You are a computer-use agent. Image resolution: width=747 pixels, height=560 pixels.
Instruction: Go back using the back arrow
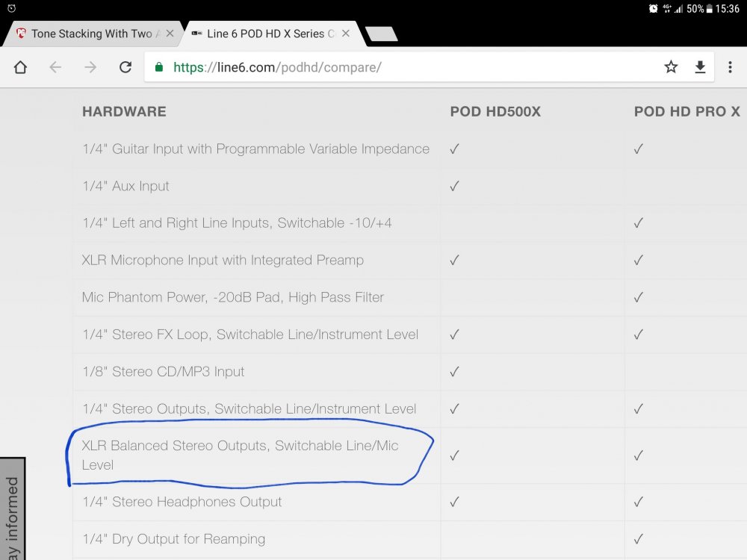tap(55, 67)
